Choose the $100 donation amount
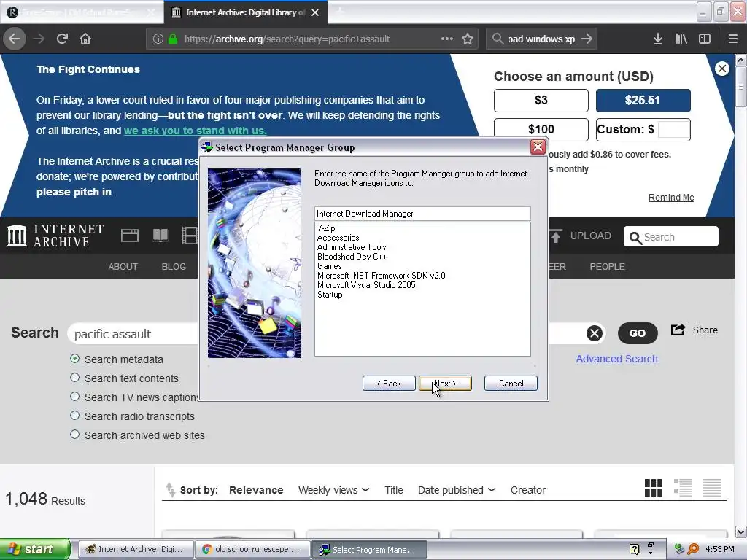 [x=541, y=129]
